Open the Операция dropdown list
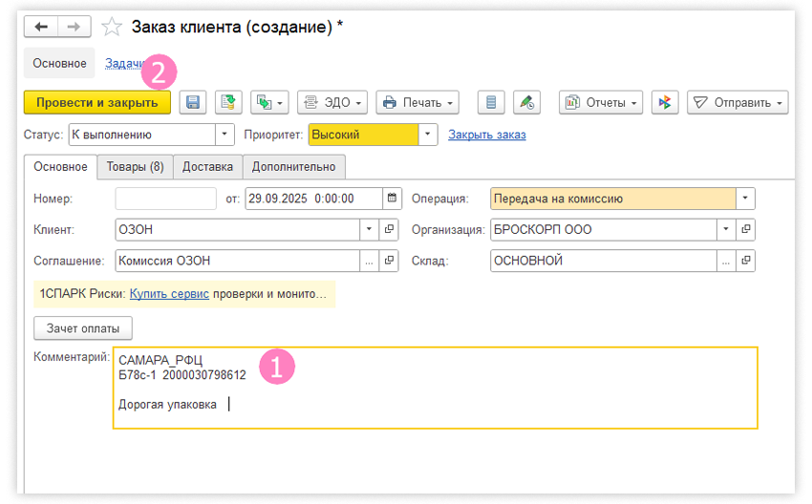Viewport: 812px width, 504px height. pos(745,199)
